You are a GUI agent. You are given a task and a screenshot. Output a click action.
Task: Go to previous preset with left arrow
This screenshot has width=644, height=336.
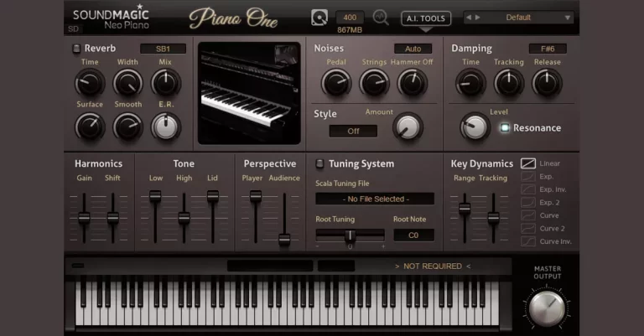(x=468, y=17)
